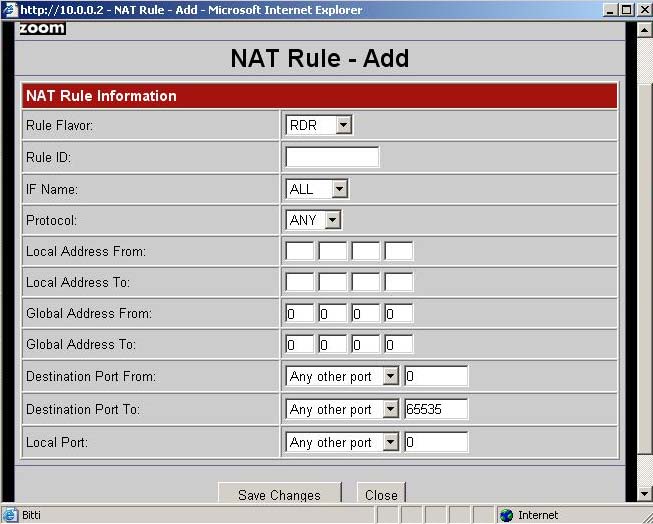653x524 pixels.
Task: Click second octet of Global Address From
Action: (332, 313)
